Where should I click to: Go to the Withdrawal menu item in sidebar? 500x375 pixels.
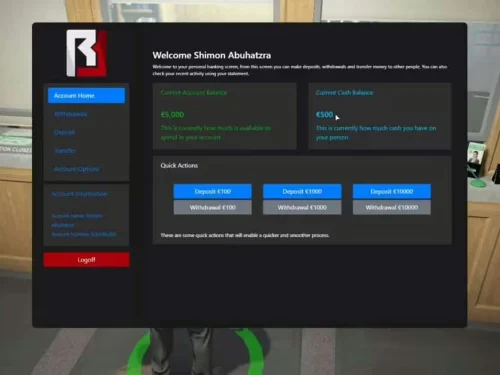click(71, 114)
